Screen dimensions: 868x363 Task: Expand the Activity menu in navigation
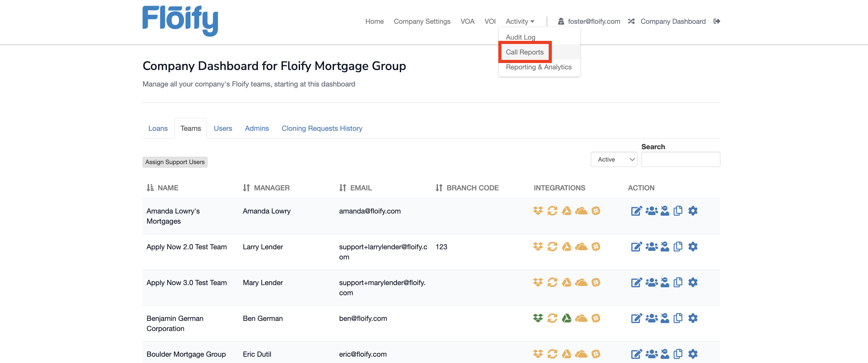[520, 21]
